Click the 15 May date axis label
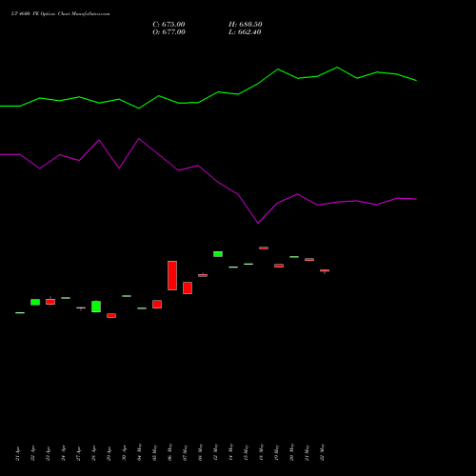Screen dimensions: 476x476 click(x=247, y=452)
